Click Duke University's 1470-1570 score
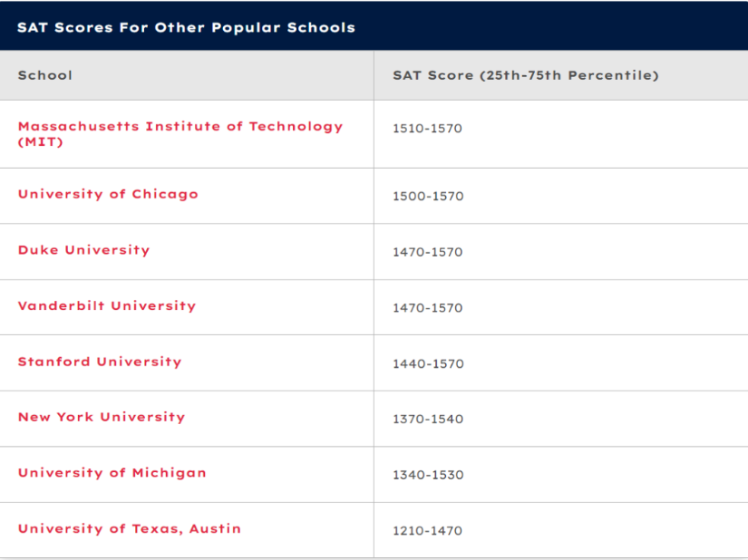The width and height of the screenshot is (748, 560). click(x=427, y=252)
